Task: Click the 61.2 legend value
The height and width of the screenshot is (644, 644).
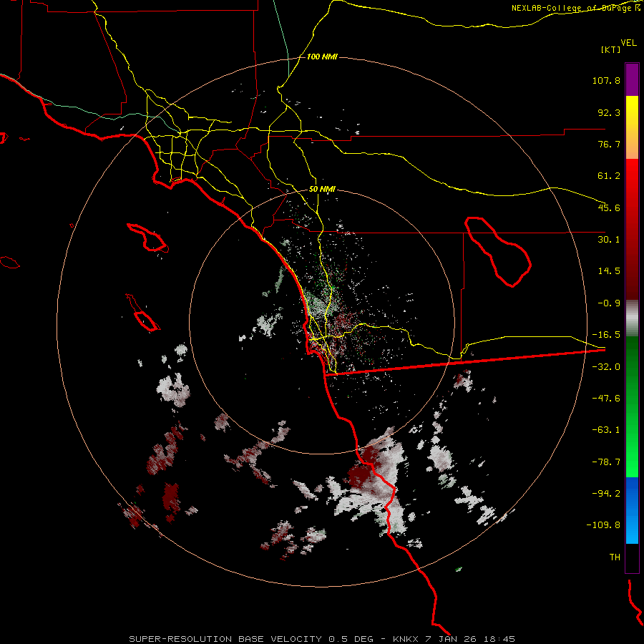Action: [x=609, y=176]
